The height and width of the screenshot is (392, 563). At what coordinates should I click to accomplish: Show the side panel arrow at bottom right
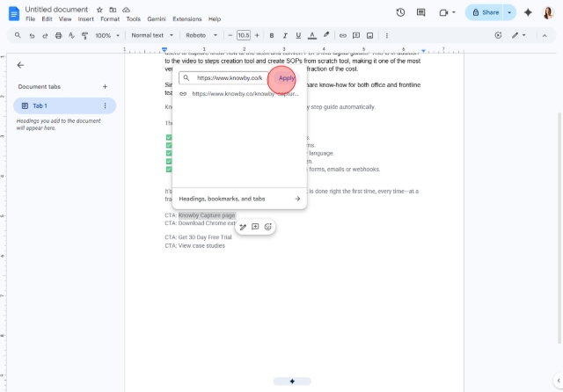[x=559, y=381]
